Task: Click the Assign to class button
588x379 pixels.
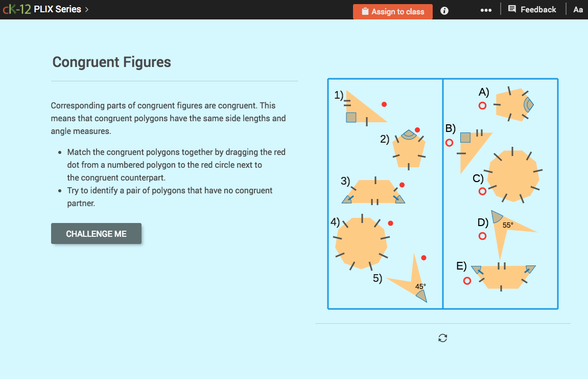Action: (x=392, y=11)
